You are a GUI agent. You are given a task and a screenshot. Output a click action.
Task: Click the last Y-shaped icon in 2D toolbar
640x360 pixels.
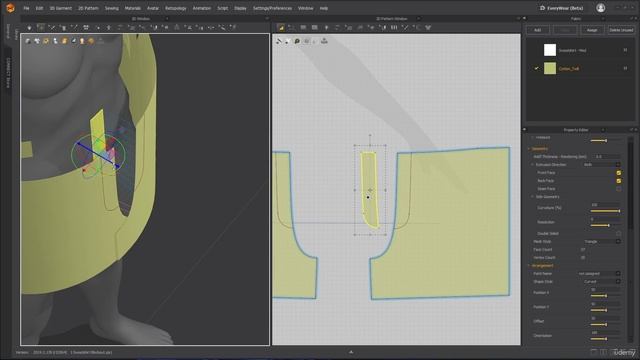point(428,27)
